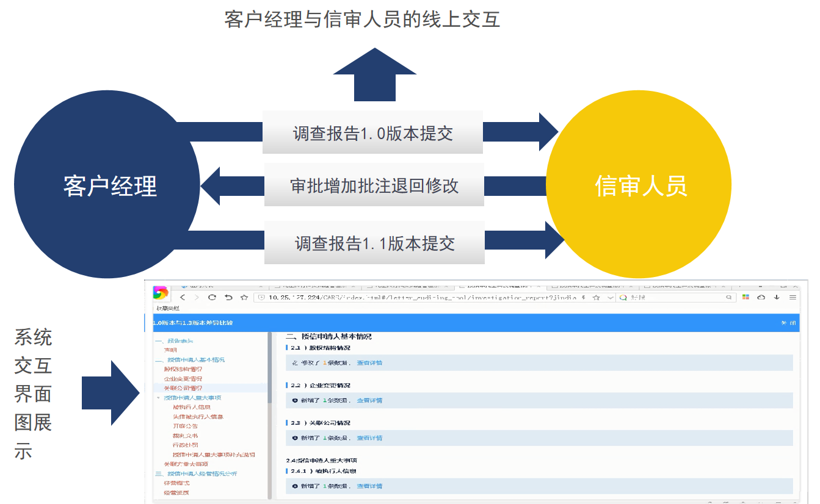This screenshot has width=820, height=504.
Task: Click the edit pencil icon in 2.1 row
Action: [x=295, y=362]
